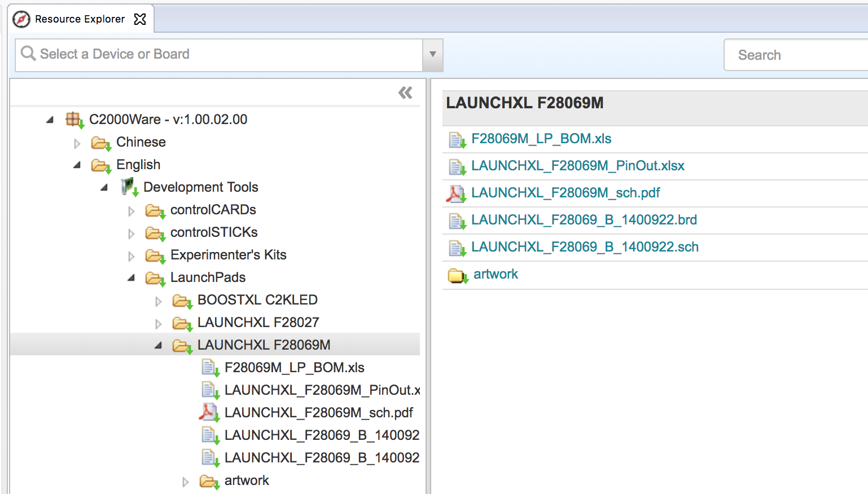
Task: Close the Resource Explorer tab
Action: click(140, 19)
